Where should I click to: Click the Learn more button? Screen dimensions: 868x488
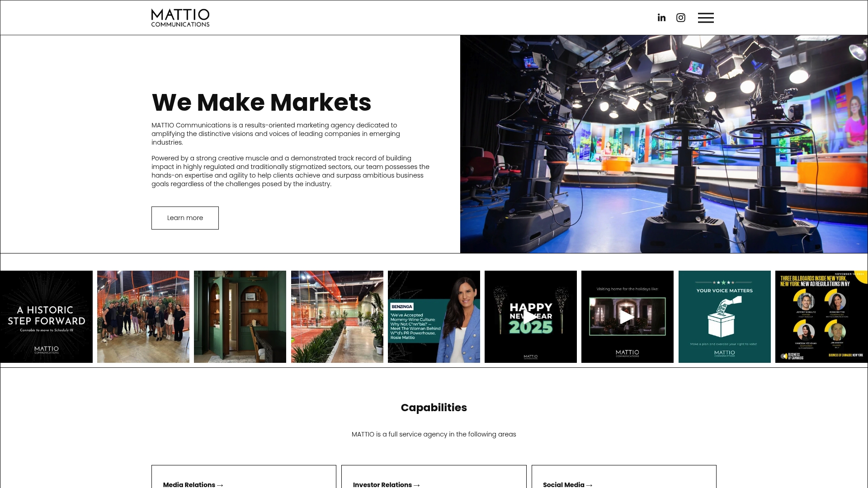pyautogui.click(x=185, y=218)
